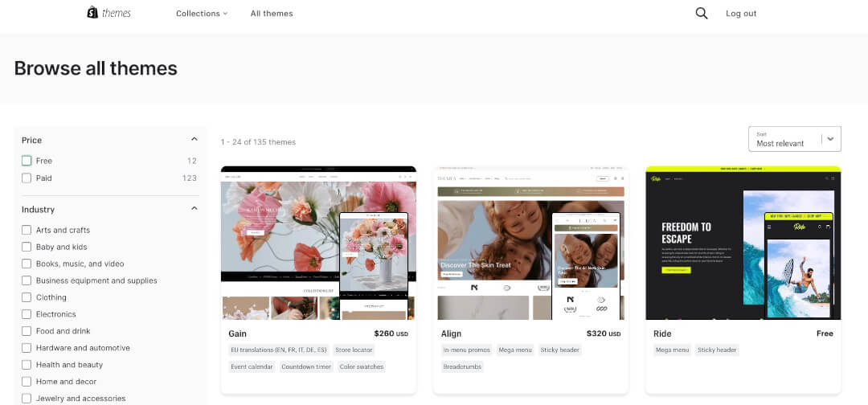Click the Log out link
The image size is (868, 405).
pos(741,14)
